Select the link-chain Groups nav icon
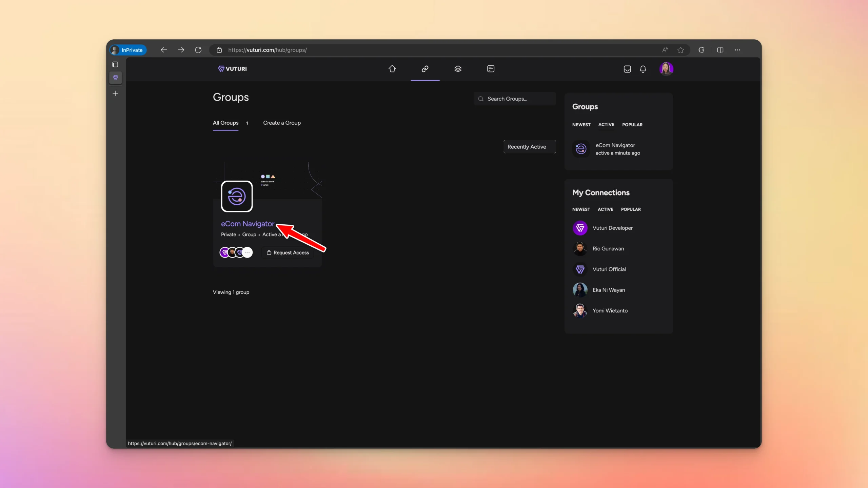Screen dimensions: 868x488 425,69
